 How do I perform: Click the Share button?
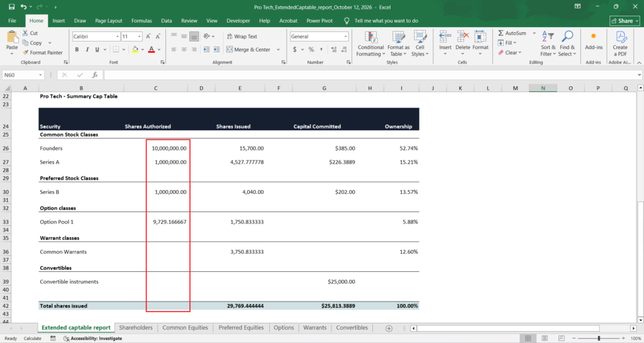(x=625, y=21)
